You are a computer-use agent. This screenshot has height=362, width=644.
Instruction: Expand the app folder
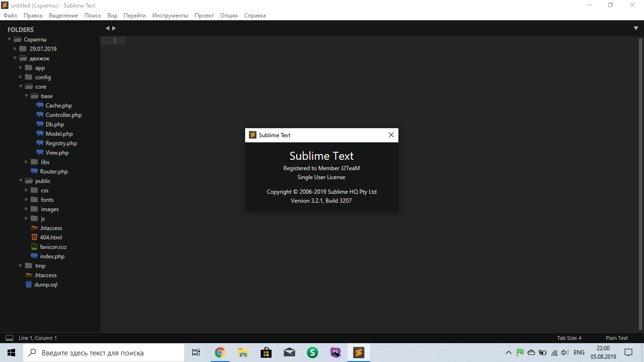pos(21,68)
